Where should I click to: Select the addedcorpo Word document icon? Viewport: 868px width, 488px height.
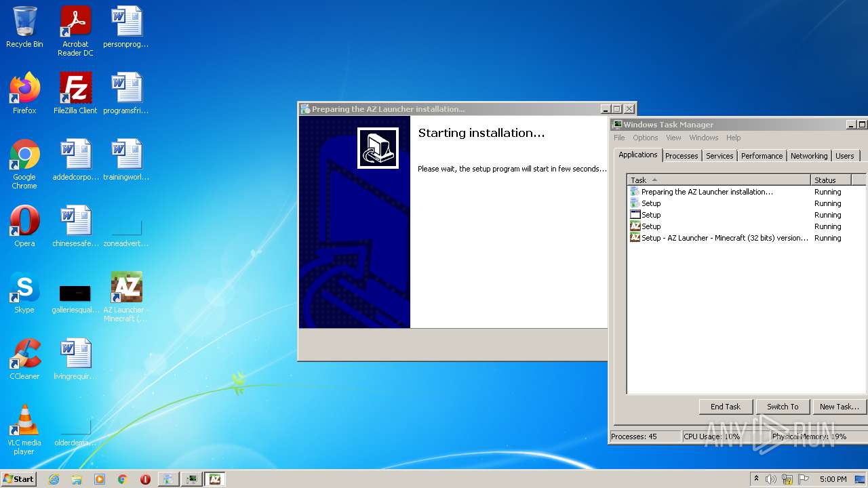click(75, 160)
